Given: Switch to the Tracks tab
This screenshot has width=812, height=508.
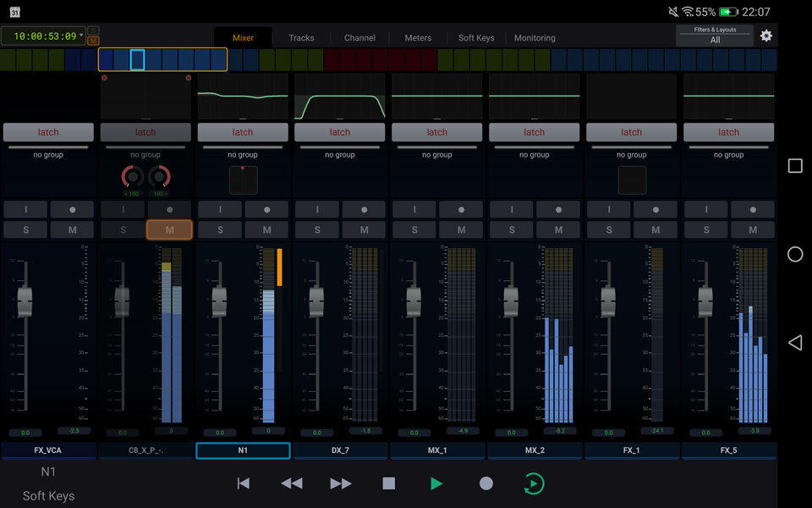Looking at the screenshot, I should (x=300, y=37).
